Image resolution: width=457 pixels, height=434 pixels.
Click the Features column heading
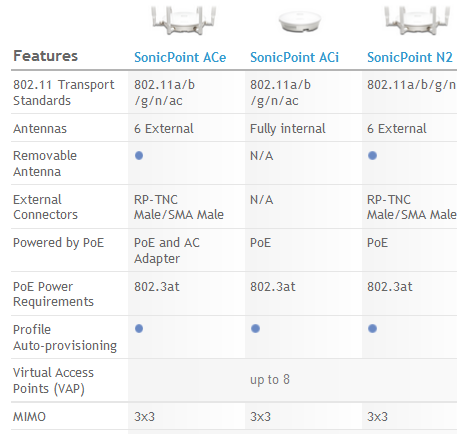coord(45,56)
